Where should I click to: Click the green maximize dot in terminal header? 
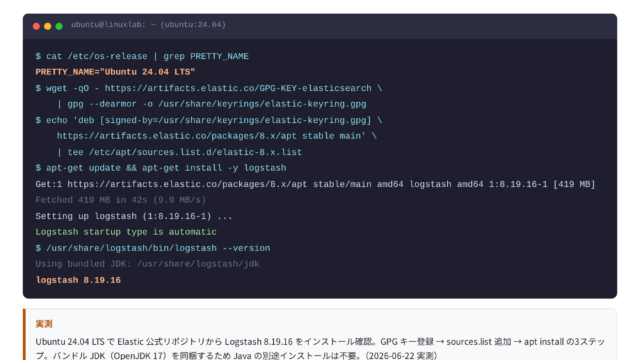pyautogui.click(x=59, y=26)
